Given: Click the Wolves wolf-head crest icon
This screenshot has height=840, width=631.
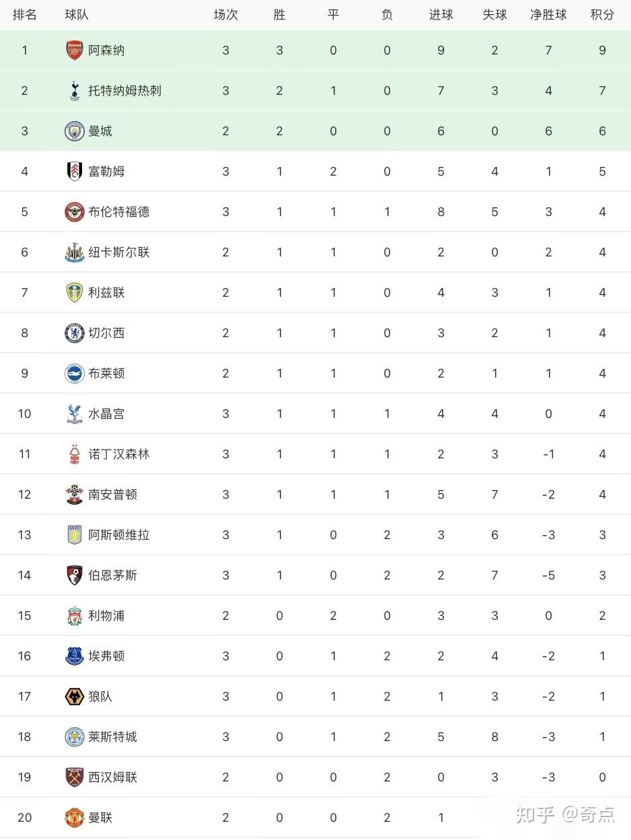Looking at the screenshot, I should pos(74,697).
